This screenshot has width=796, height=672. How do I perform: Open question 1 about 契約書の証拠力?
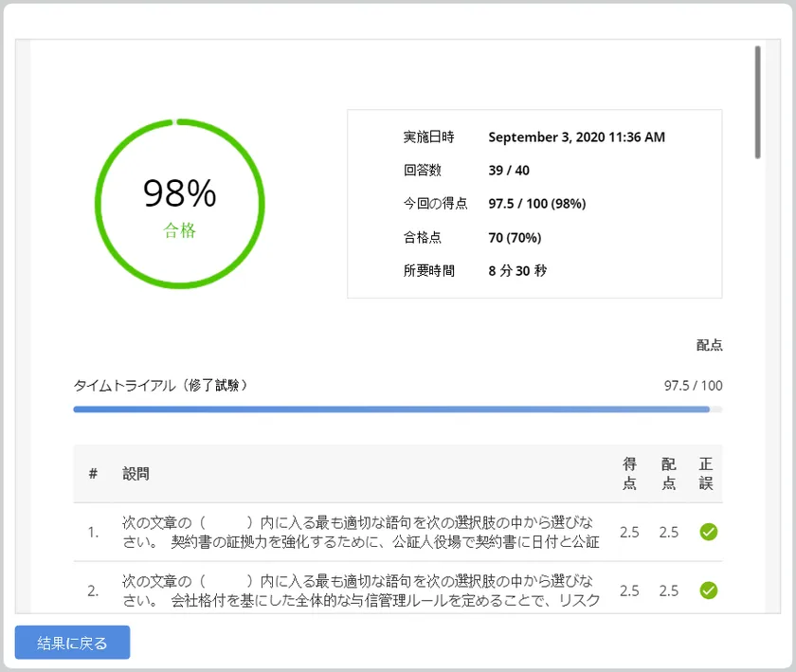[360, 532]
